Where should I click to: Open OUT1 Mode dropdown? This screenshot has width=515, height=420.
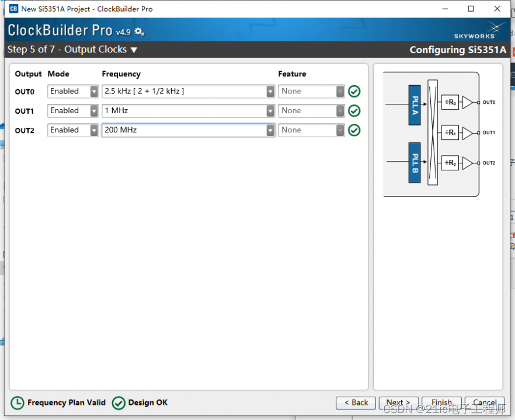point(73,111)
